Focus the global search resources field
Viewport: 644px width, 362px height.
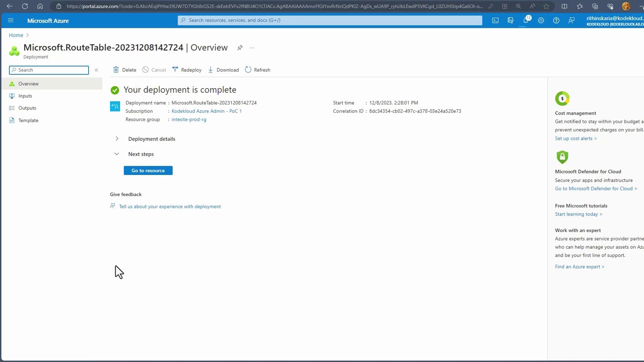click(x=330, y=20)
